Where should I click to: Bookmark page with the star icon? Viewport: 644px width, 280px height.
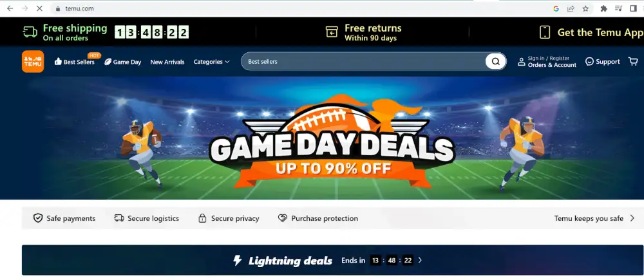tap(585, 8)
